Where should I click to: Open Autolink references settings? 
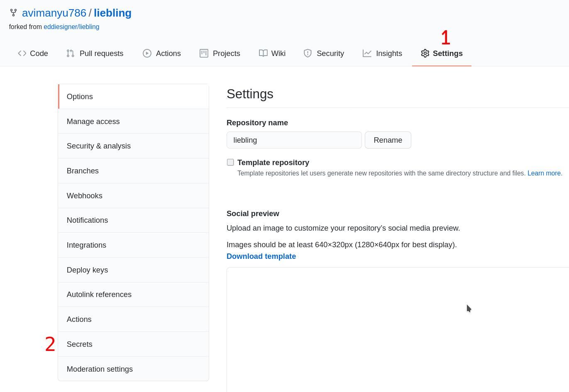tap(133, 295)
